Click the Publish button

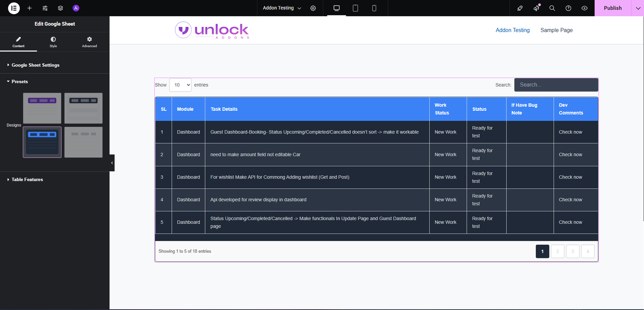click(613, 8)
